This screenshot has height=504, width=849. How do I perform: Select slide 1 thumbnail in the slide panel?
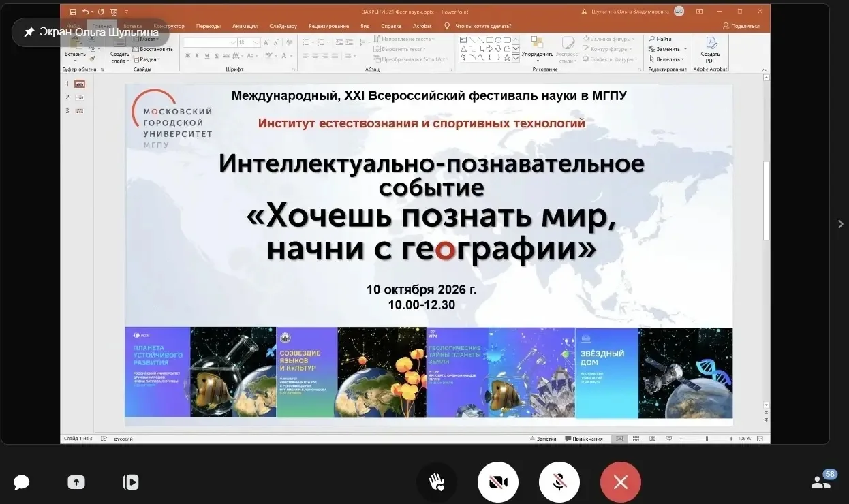[x=80, y=84]
